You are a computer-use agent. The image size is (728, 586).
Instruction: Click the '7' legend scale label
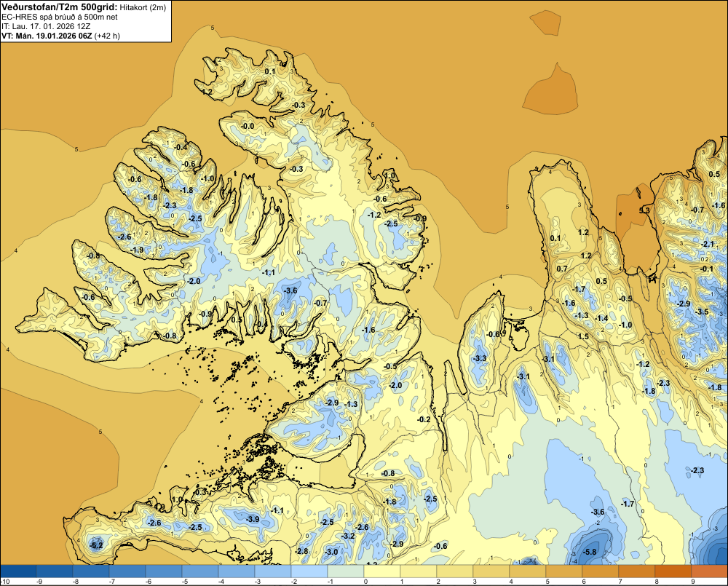(x=620, y=582)
